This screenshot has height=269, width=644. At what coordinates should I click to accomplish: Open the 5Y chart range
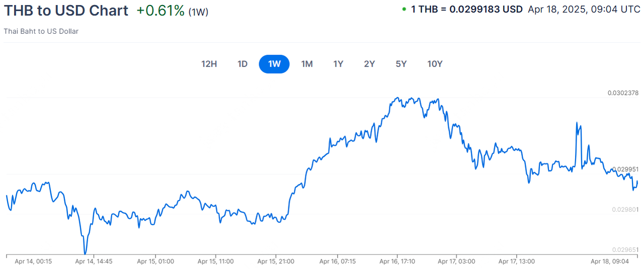point(401,64)
